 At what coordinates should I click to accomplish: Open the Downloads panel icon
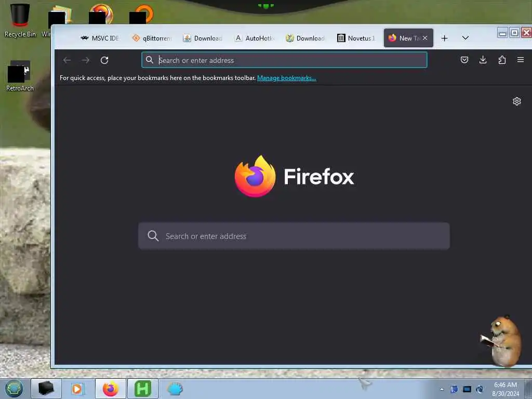click(x=483, y=60)
